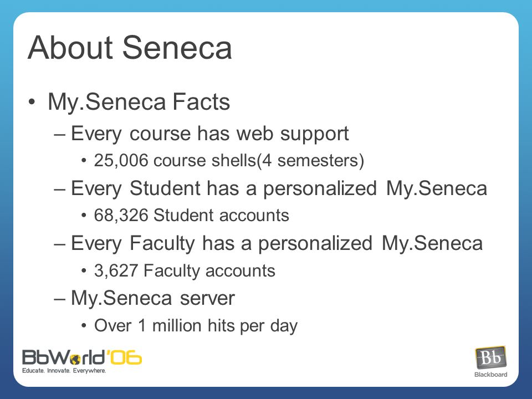Click the About Seneca slide title
The height and width of the screenshot is (399, 532).
[130, 48]
